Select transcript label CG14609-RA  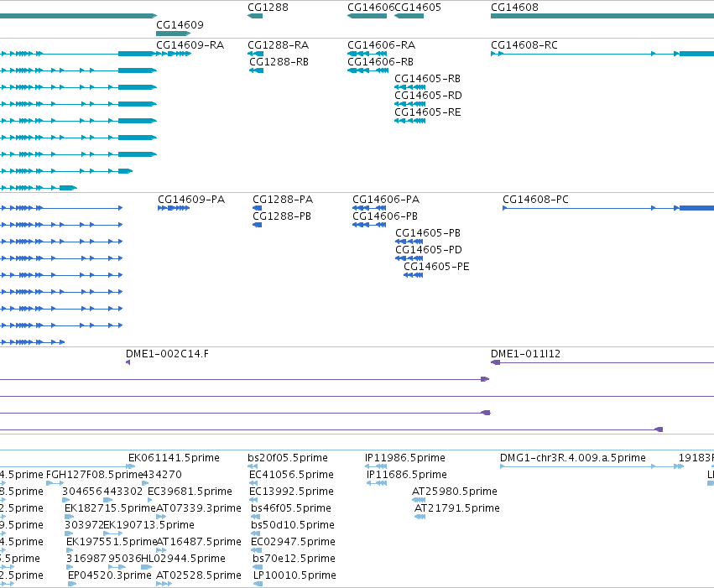190,45
